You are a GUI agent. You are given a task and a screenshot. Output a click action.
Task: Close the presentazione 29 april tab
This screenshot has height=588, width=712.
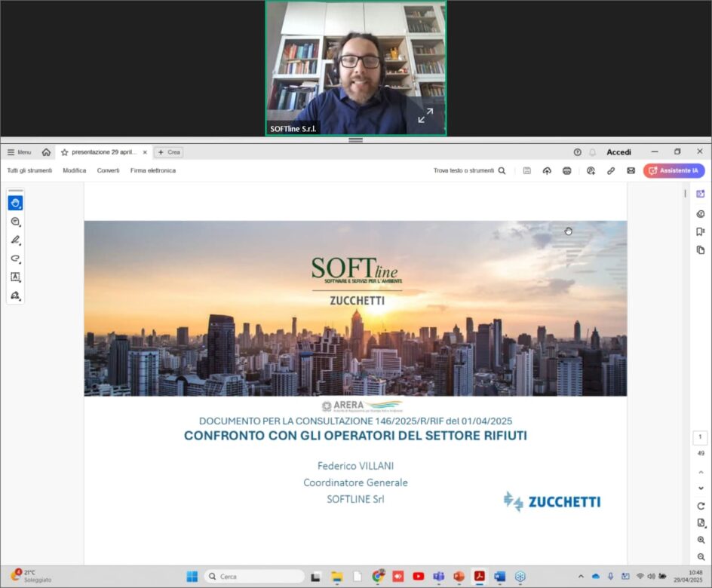[145, 152]
